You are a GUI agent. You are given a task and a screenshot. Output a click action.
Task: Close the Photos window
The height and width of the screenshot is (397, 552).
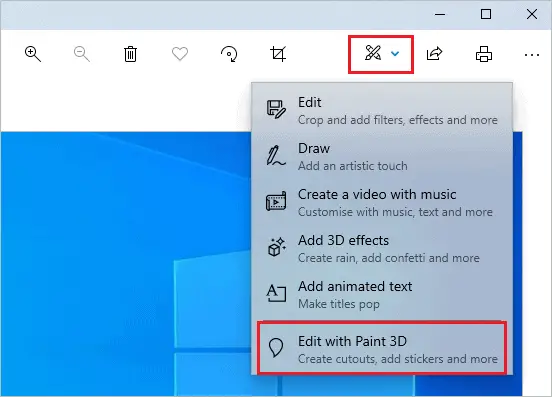pyautogui.click(x=532, y=14)
